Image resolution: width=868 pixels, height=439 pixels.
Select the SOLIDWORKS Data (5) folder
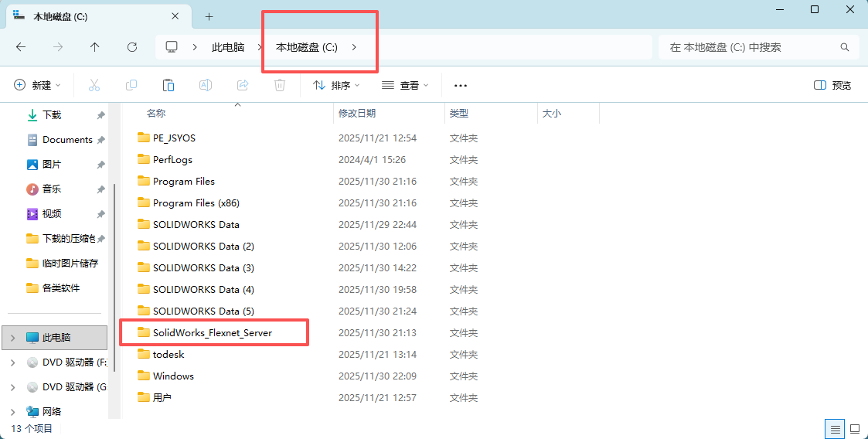(x=203, y=311)
